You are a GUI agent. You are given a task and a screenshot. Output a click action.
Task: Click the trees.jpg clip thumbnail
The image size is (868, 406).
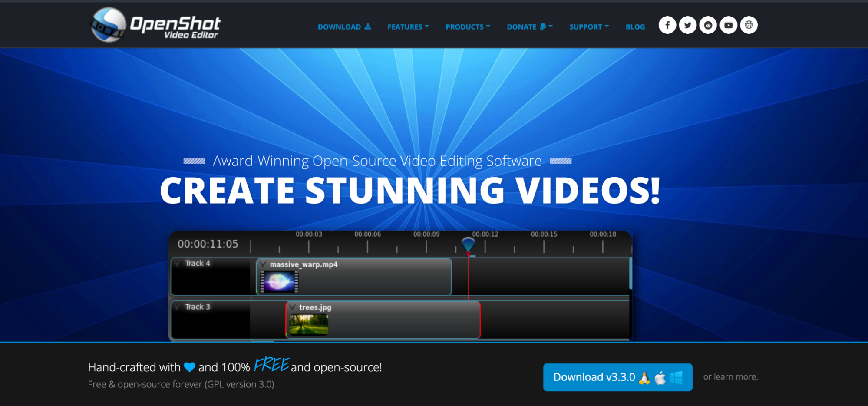309,324
